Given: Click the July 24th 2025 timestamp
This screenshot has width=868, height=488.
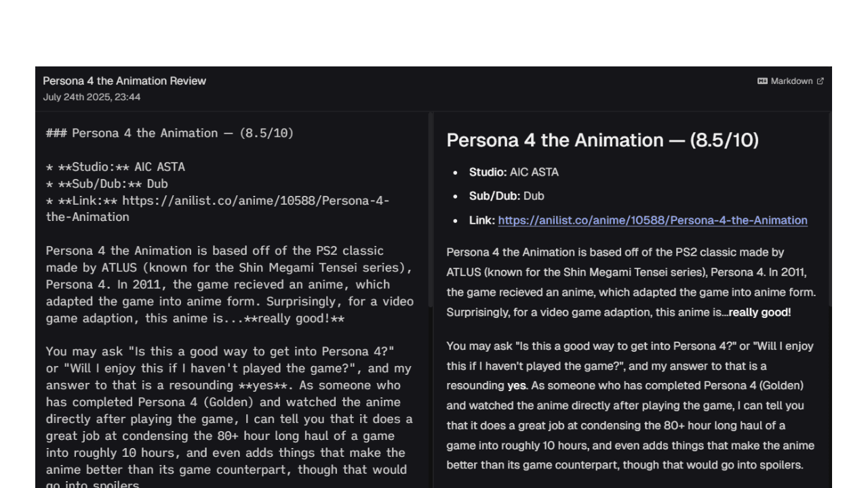Looking at the screenshot, I should point(92,97).
